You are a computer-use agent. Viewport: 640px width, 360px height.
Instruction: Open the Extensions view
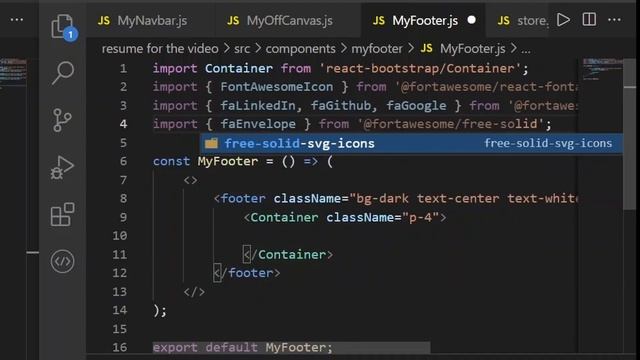tap(62, 214)
